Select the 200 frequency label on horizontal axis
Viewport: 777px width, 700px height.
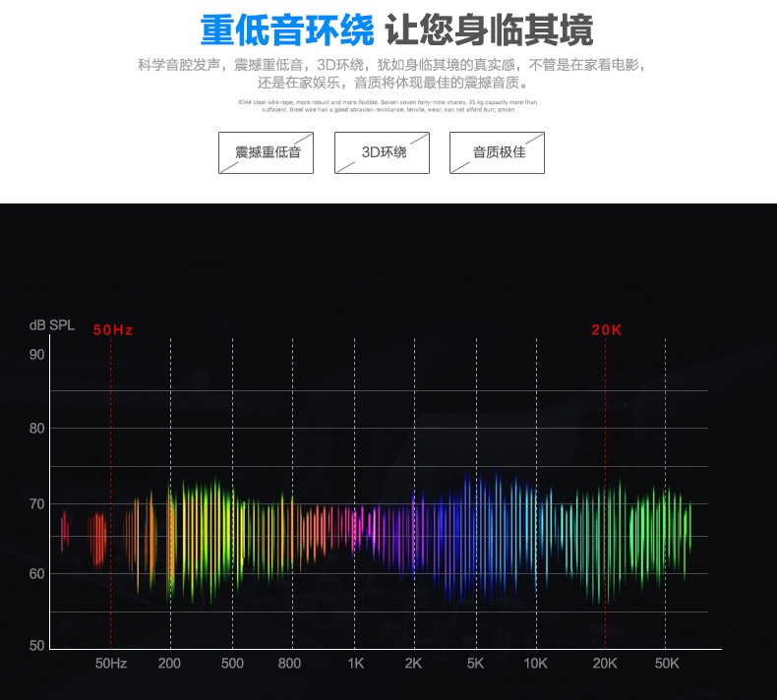[x=169, y=664]
